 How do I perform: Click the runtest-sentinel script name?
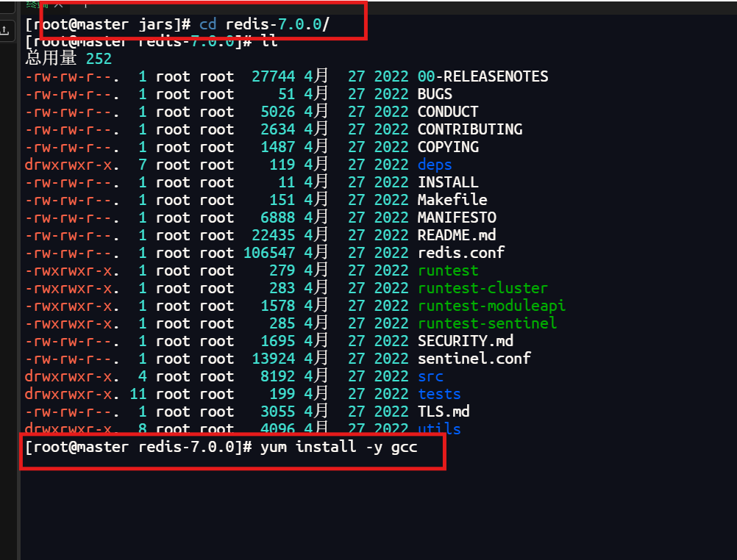[488, 323]
